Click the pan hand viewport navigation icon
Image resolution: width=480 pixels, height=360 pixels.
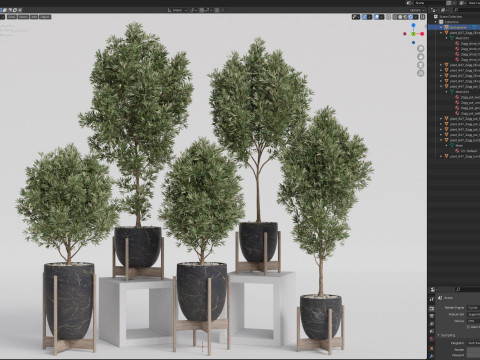[x=421, y=57]
